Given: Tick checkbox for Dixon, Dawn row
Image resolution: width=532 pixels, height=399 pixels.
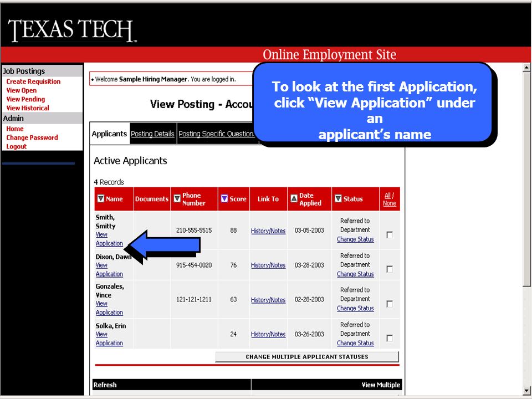Looking at the screenshot, I should point(390,269).
